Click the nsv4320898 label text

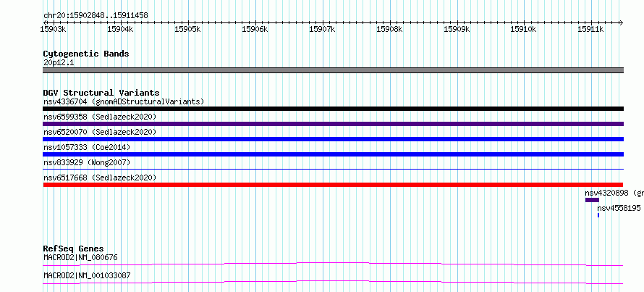pos(606,193)
